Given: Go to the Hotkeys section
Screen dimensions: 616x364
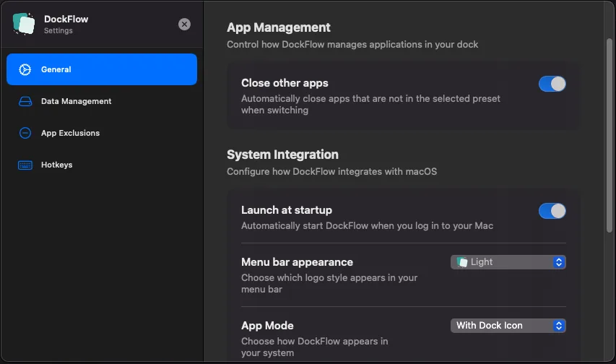Looking at the screenshot, I should click(x=102, y=165).
